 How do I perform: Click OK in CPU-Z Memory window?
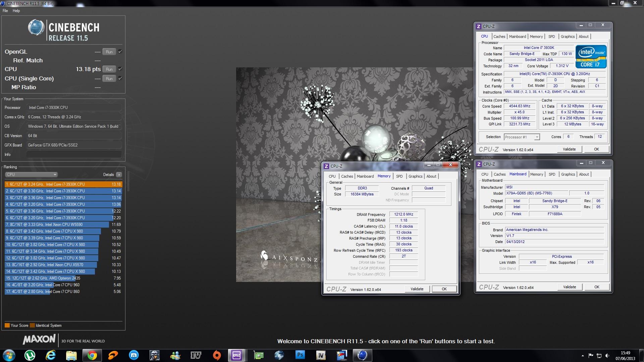coord(444,289)
